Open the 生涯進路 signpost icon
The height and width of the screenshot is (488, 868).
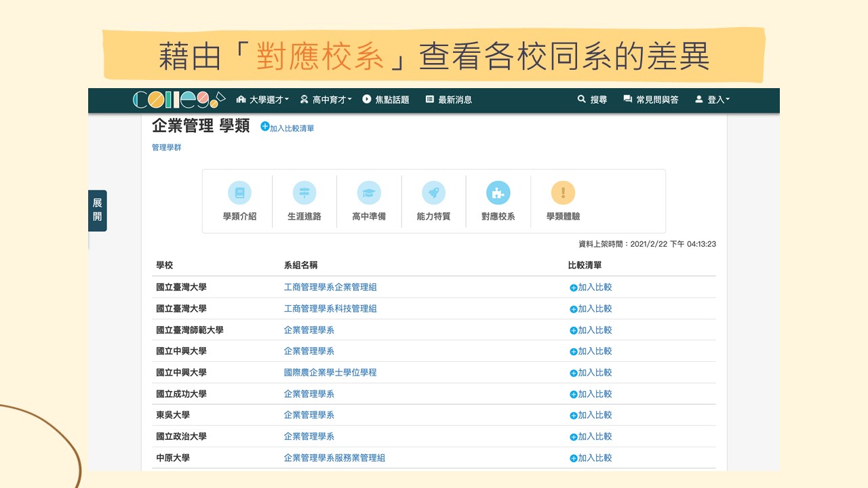click(x=304, y=193)
